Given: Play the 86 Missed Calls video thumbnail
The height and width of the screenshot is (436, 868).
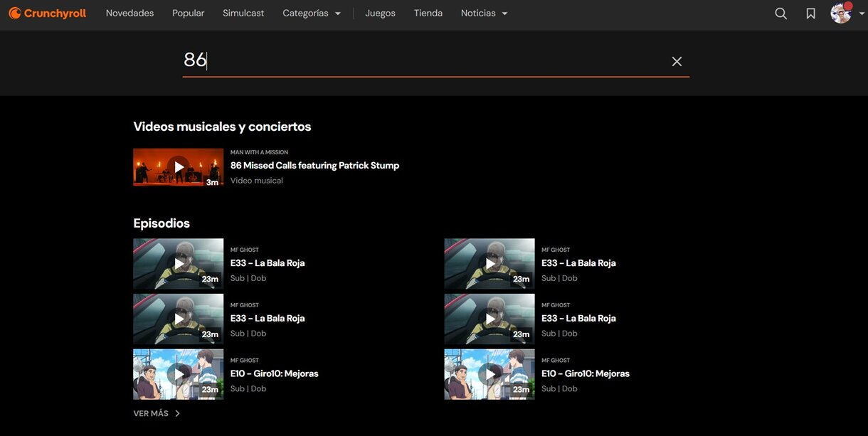Looking at the screenshot, I should 178,167.
